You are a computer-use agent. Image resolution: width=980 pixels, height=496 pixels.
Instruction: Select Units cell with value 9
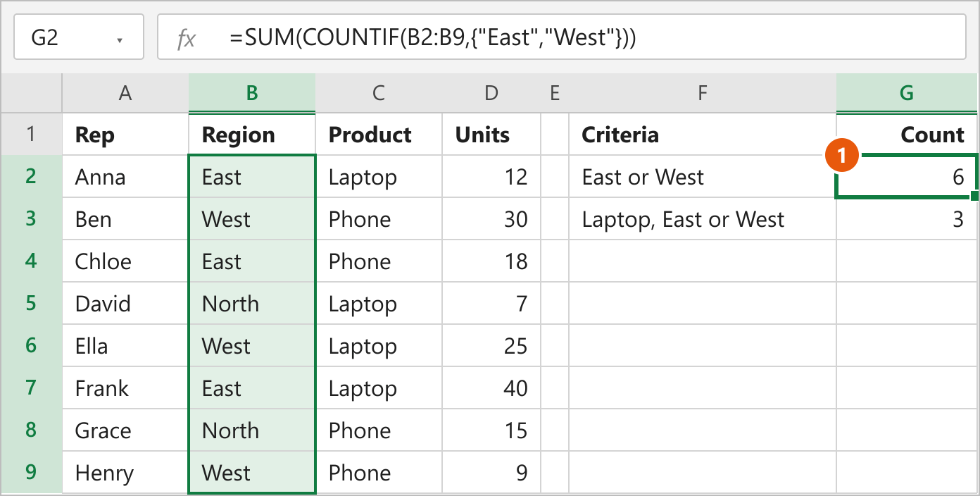point(491,472)
